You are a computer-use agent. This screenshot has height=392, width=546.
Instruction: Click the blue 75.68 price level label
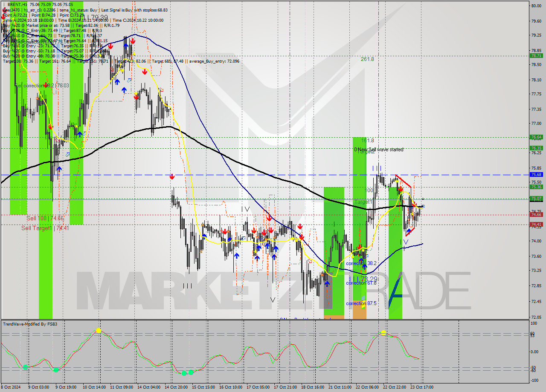pyautogui.click(x=536, y=175)
